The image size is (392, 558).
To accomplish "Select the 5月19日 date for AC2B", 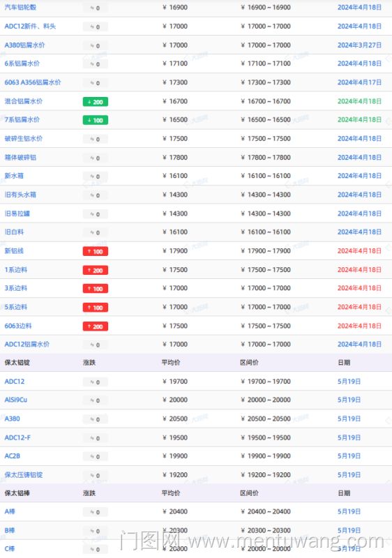I will [x=349, y=456].
